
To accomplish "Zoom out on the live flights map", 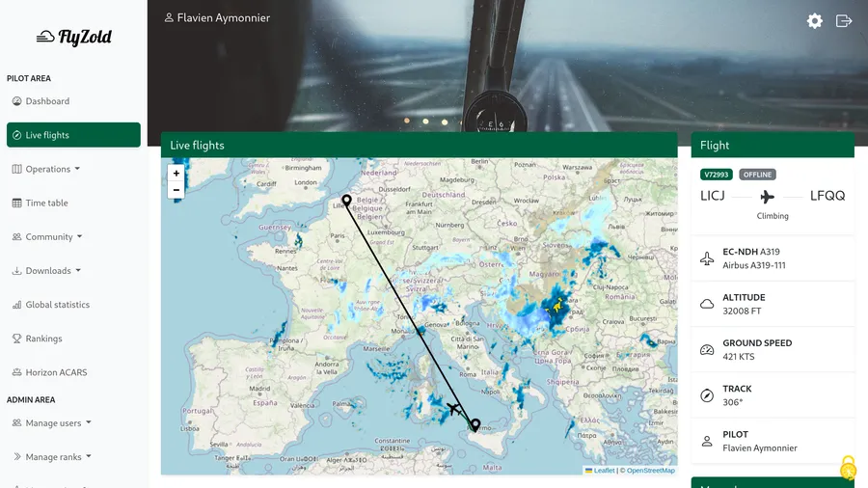I will pyautogui.click(x=176, y=190).
